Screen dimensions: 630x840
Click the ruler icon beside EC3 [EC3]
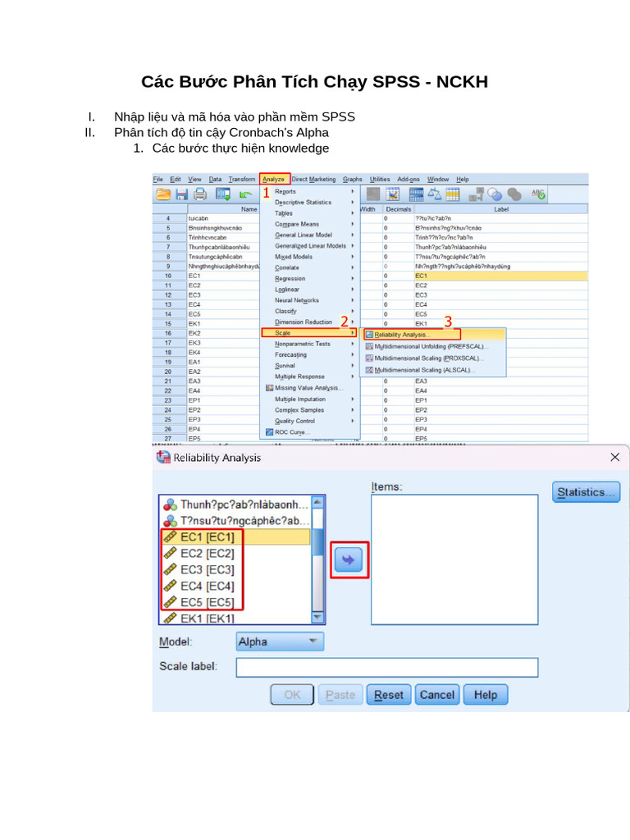(171, 569)
